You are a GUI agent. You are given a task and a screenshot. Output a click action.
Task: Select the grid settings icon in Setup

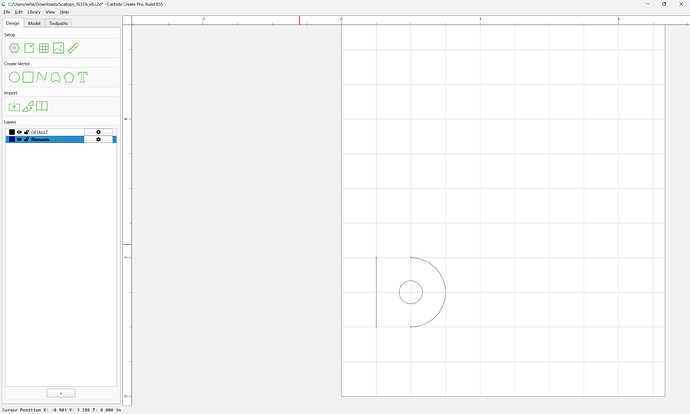coord(44,48)
